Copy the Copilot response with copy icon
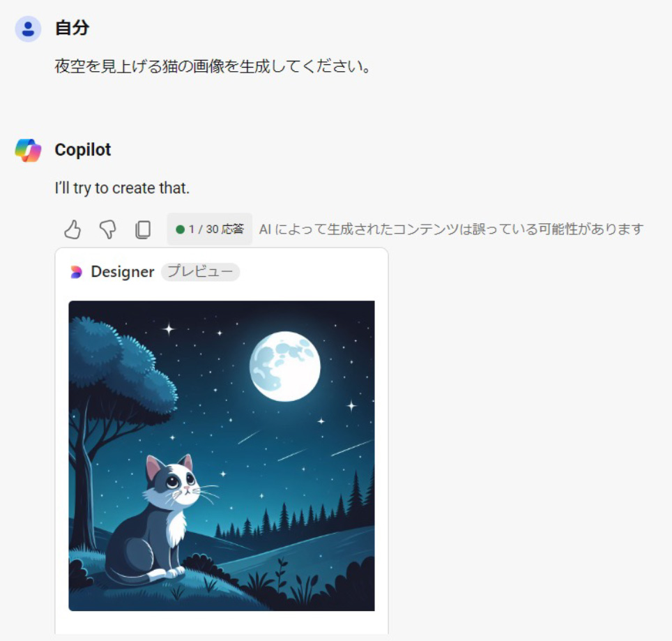 click(143, 229)
